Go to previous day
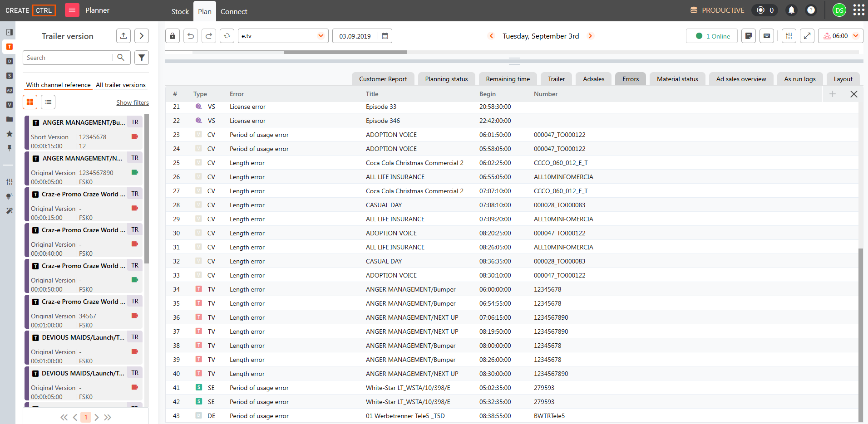The image size is (868, 424). click(491, 36)
